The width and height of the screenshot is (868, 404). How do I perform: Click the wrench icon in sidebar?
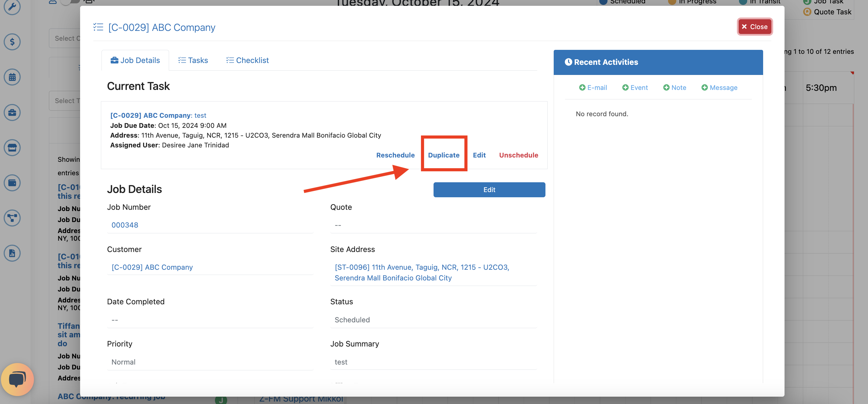click(12, 6)
